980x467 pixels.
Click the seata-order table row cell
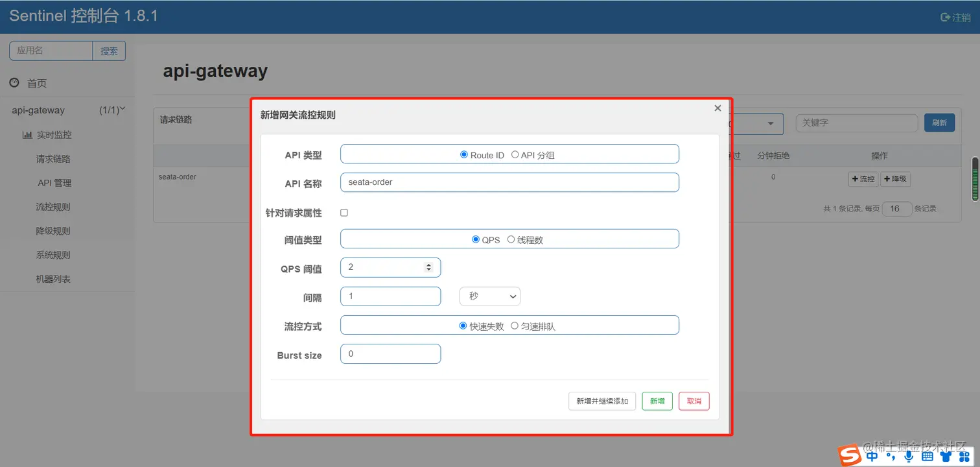(x=178, y=176)
